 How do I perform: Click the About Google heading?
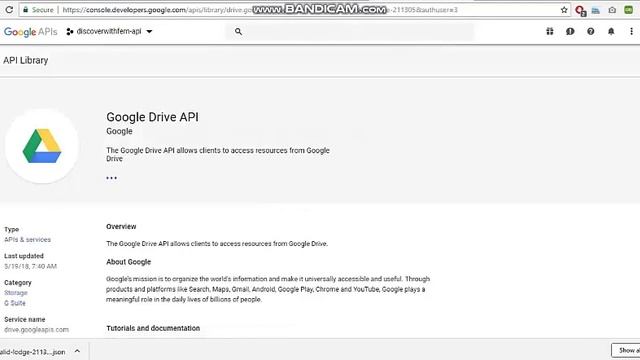point(129,262)
